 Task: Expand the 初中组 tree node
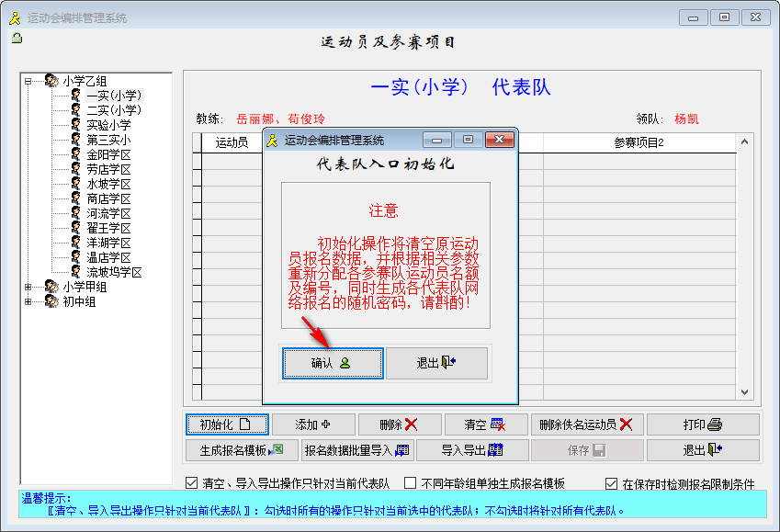pyautogui.click(x=28, y=301)
